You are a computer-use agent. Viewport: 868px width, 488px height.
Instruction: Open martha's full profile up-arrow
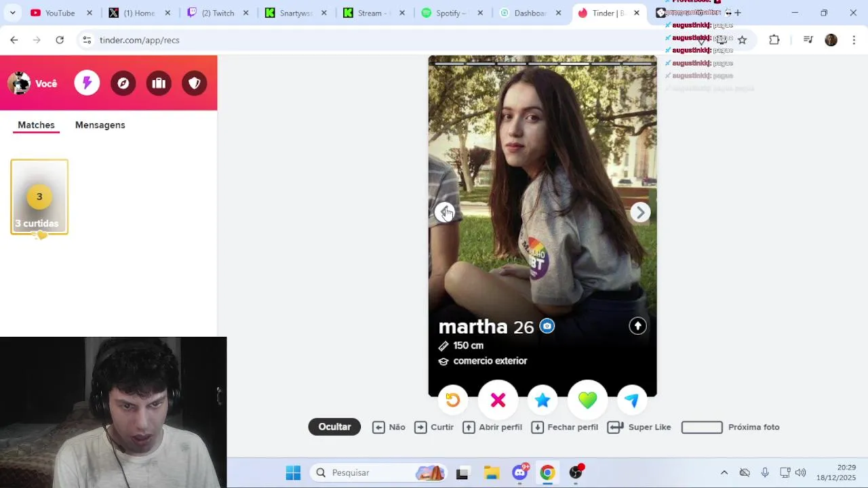coord(637,326)
